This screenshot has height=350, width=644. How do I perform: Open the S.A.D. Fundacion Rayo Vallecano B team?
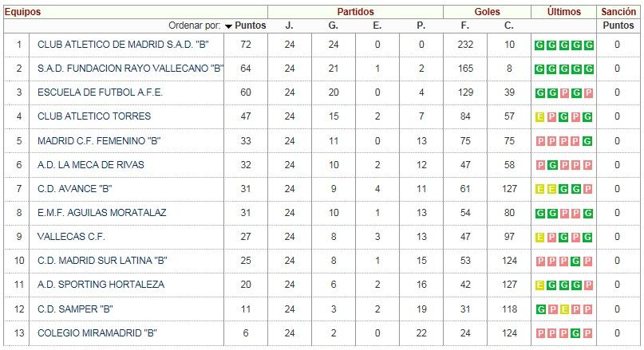coord(131,69)
